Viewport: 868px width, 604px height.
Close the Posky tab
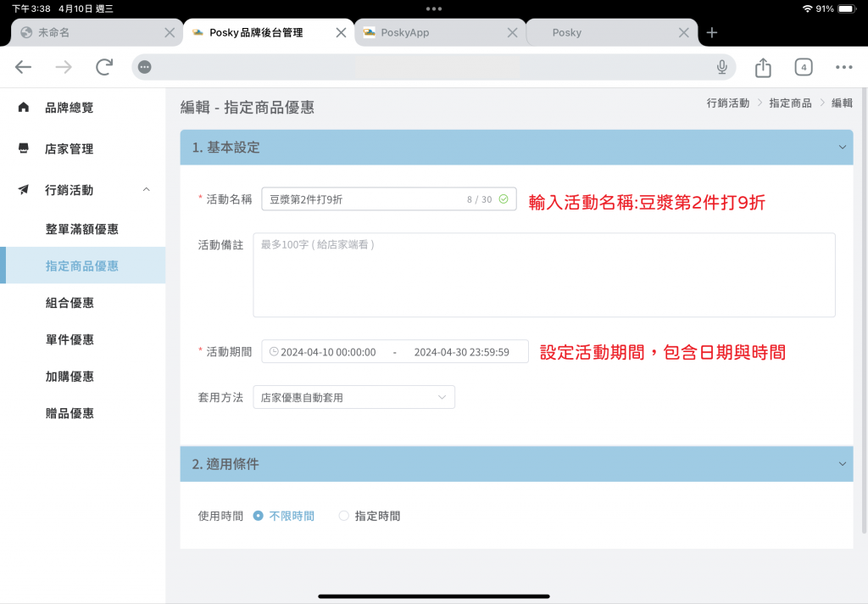coord(684,33)
